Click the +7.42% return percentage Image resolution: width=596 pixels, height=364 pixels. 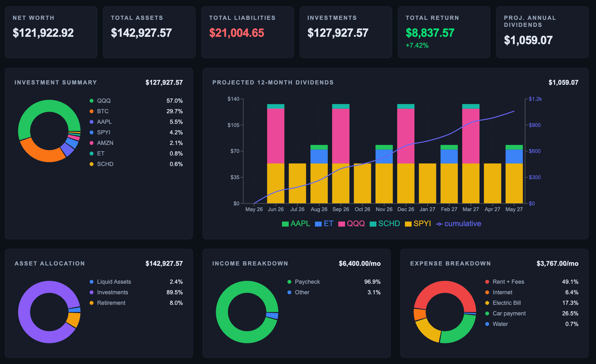(417, 45)
